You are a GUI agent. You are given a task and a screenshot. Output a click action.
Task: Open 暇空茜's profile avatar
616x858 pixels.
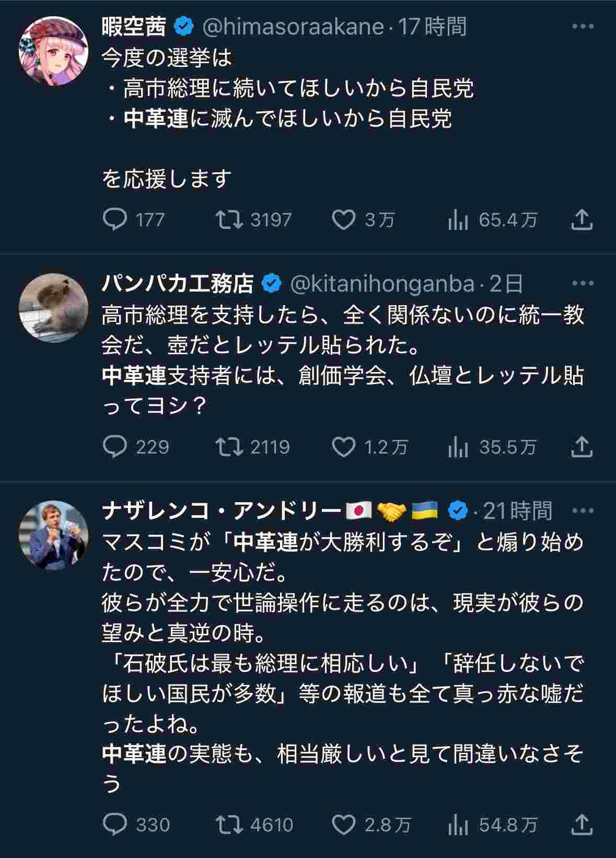pos(53,51)
